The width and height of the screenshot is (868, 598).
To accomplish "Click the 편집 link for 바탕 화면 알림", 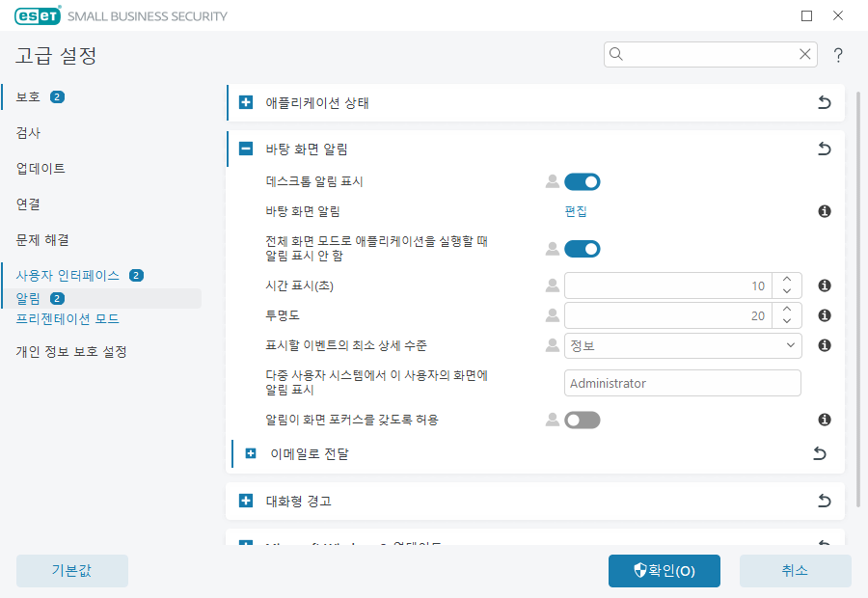I will pos(575,211).
